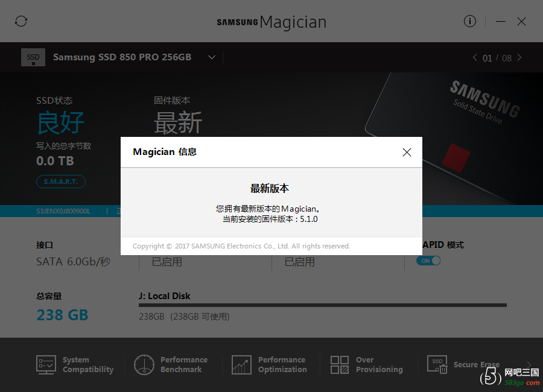Select Performance Benchmark menu item
This screenshot has height=392, width=543.
(184, 365)
